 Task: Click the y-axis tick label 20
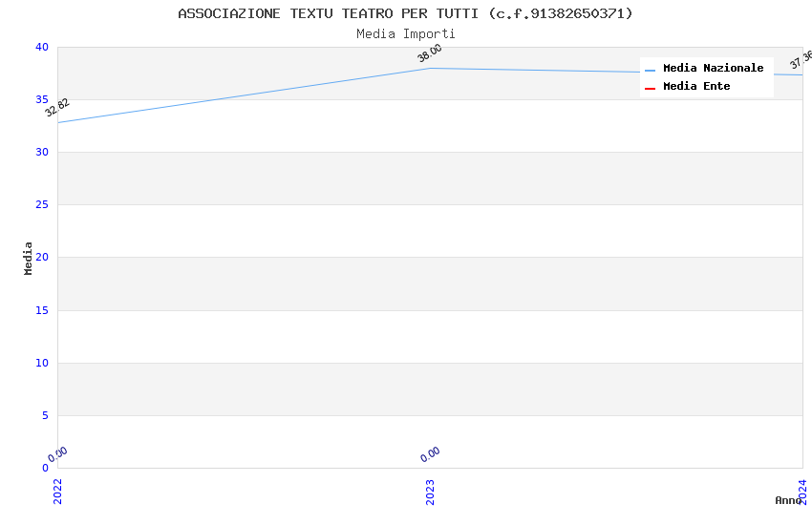point(42,257)
